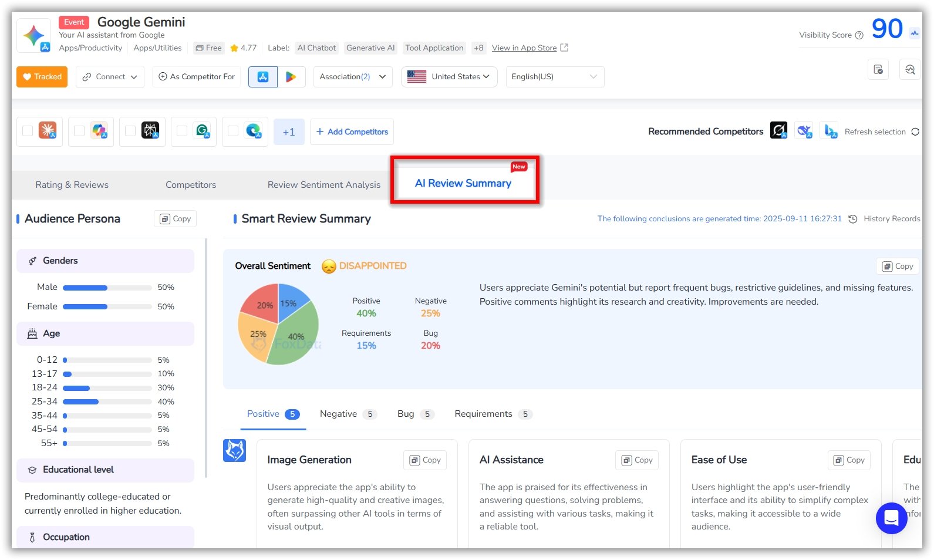Copy the Overall Sentiment summary
The width and height of the screenshot is (934, 560).
898,266
